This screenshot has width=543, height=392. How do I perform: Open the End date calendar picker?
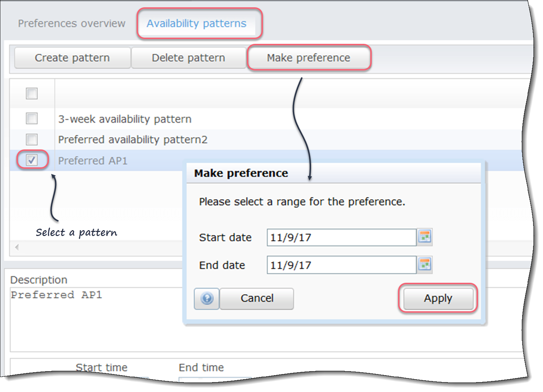click(x=425, y=265)
